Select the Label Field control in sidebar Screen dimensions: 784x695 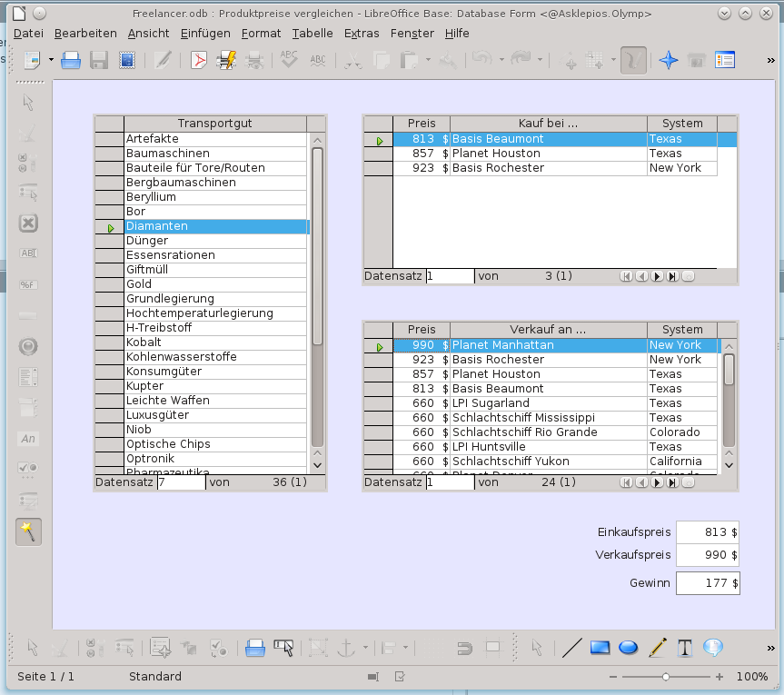click(28, 439)
